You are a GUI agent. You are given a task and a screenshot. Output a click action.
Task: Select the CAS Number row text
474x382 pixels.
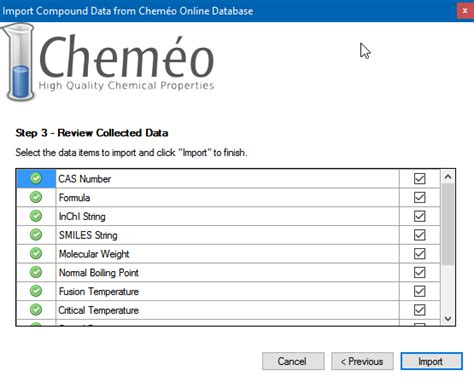pyautogui.click(x=84, y=179)
